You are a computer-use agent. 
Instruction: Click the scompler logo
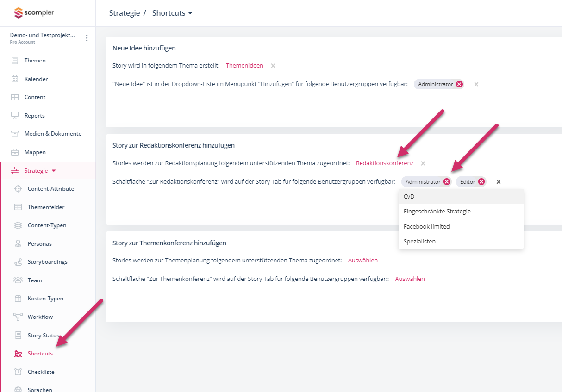click(34, 13)
